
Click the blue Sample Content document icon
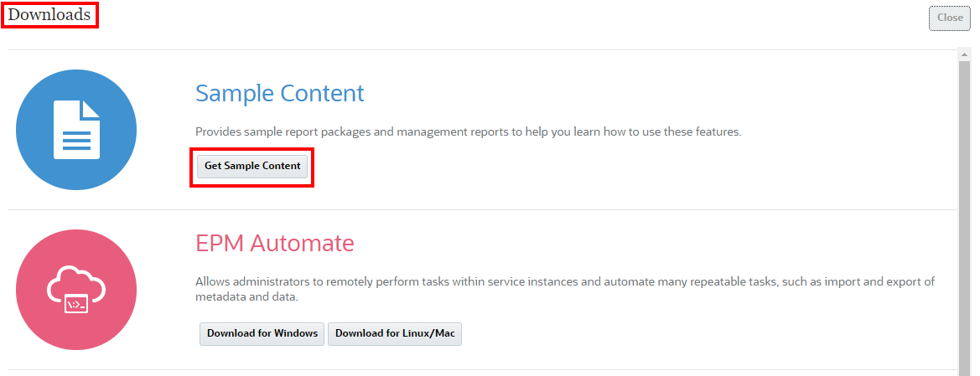tap(76, 130)
